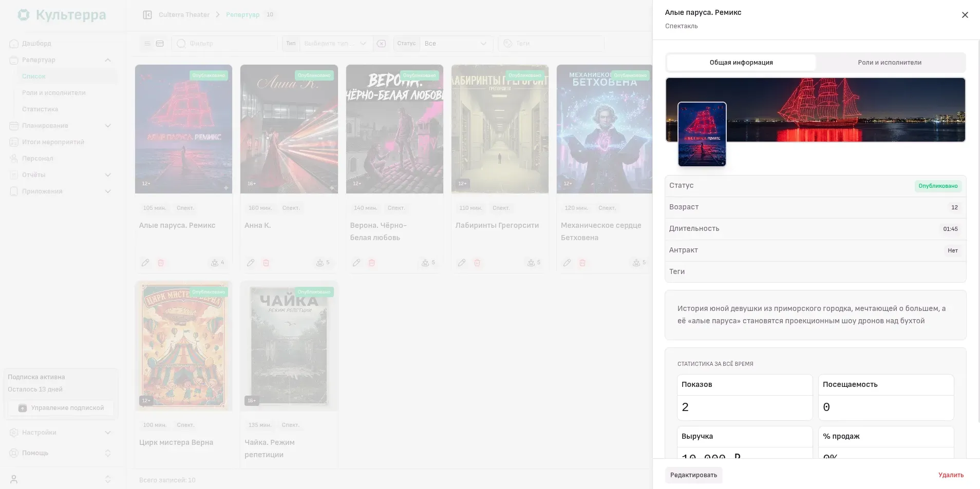The image size is (980, 489).
Task: Go to Culterra Theater breadcrumb
Action: pyautogui.click(x=184, y=15)
